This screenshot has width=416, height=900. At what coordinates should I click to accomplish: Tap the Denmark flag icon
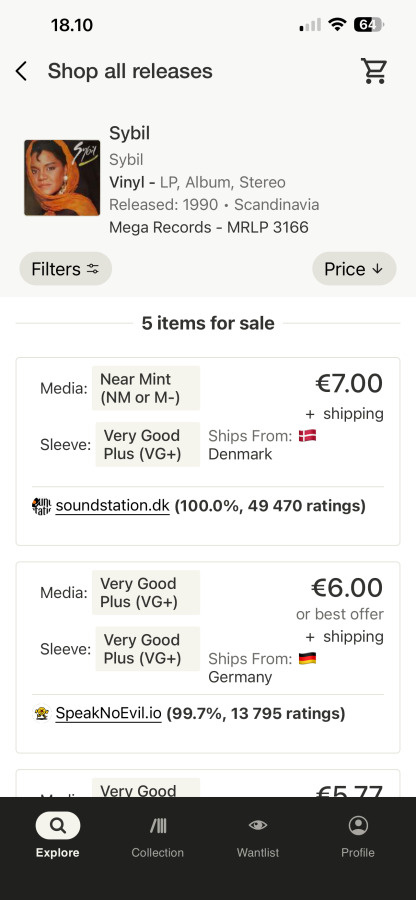point(308,436)
